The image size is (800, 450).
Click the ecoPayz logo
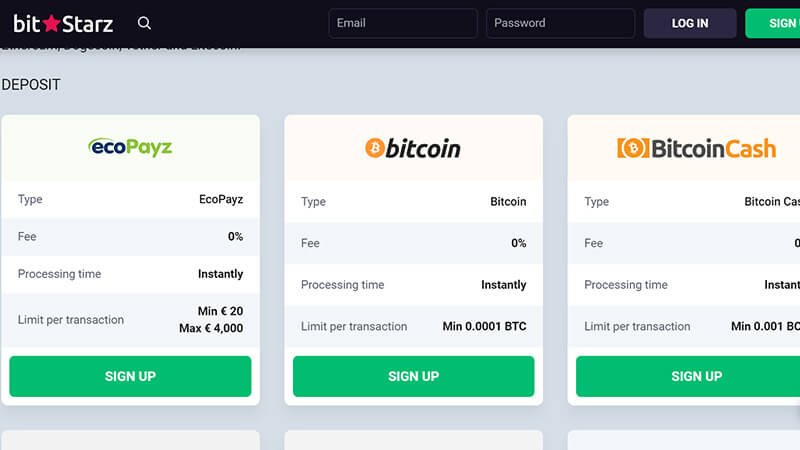130,147
